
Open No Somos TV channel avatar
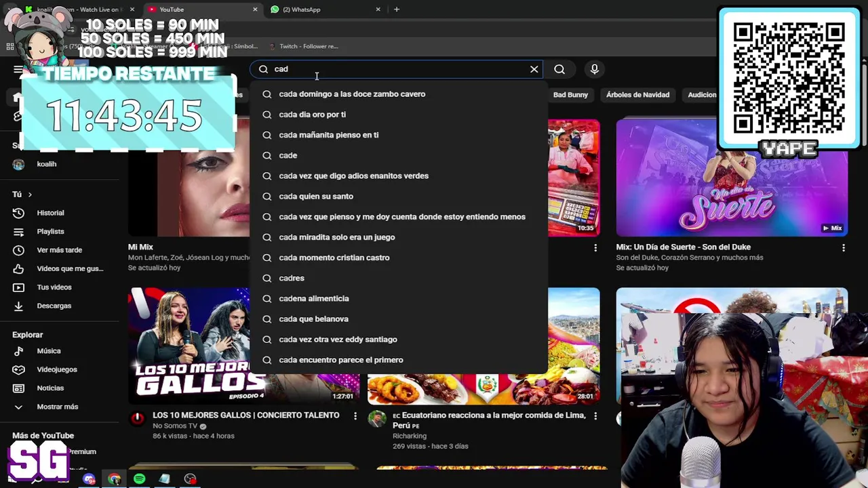[x=138, y=418]
